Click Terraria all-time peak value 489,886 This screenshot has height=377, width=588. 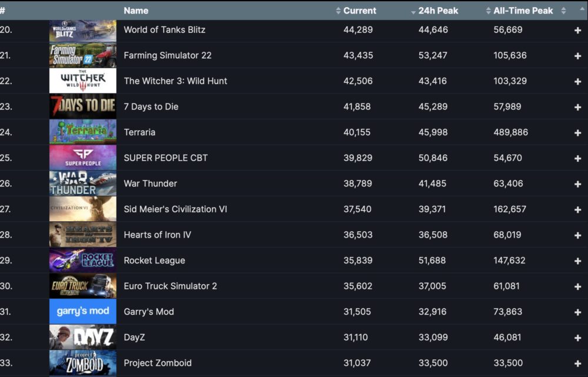[511, 132]
